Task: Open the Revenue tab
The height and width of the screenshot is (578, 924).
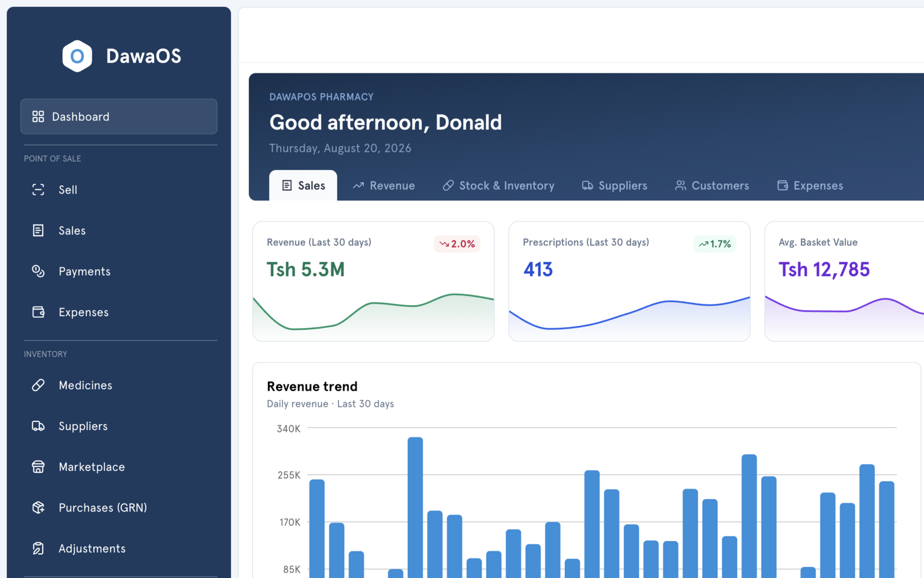Action: pyautogui.click(x=384, y=186)
